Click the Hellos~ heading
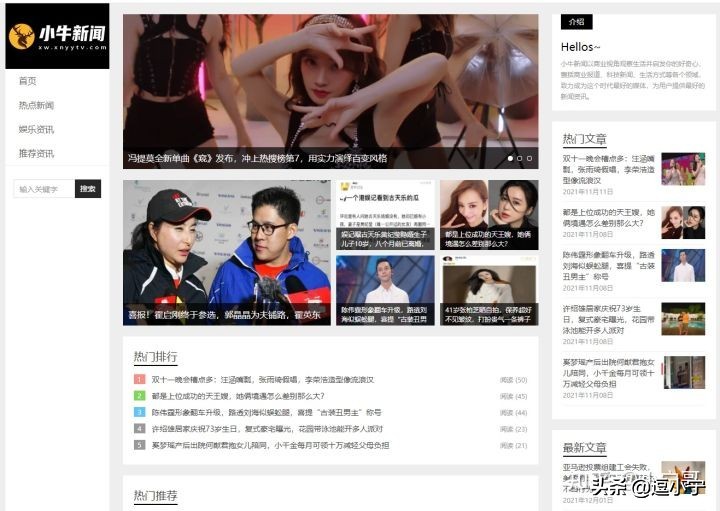 coord(580,47)
